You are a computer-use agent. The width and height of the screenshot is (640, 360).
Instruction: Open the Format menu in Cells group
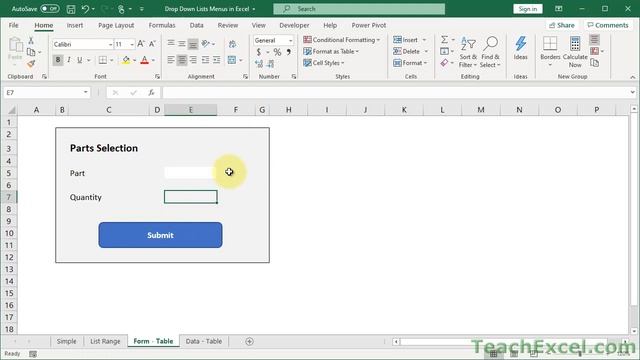[410, 63]
